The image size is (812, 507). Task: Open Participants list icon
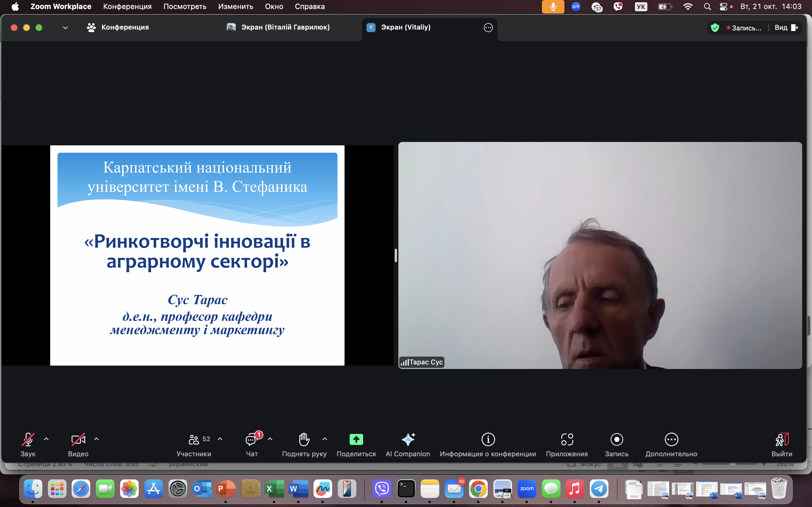[194, 439]
